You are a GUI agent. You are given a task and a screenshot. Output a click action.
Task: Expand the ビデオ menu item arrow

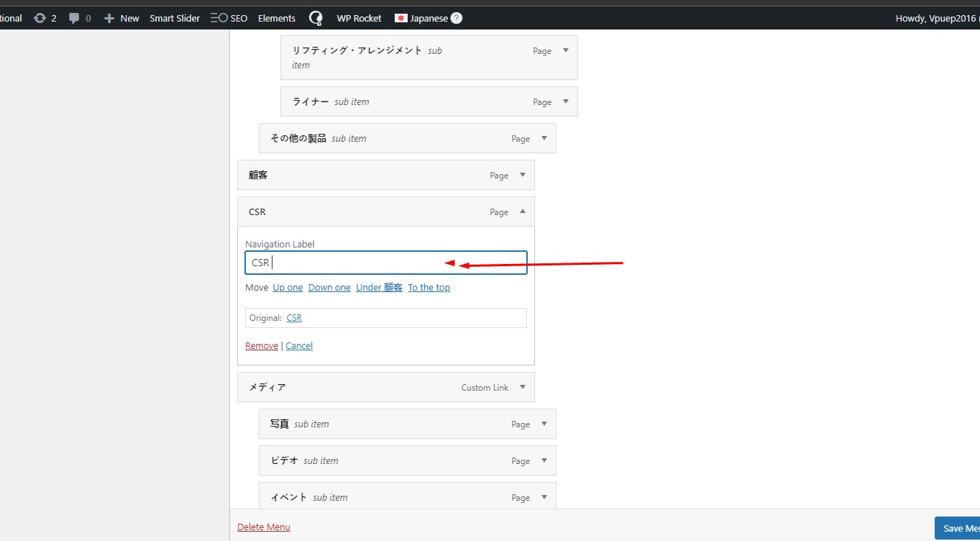(544, 460)
